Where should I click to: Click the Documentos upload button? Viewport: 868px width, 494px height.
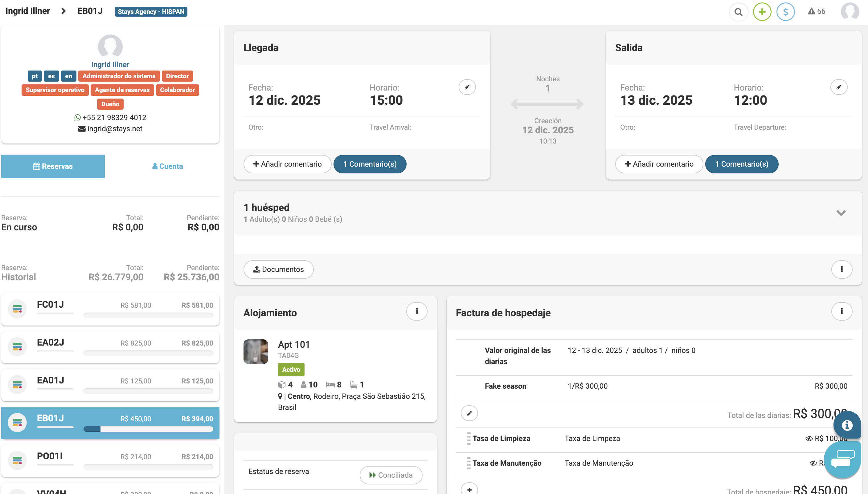coord(278,269)
